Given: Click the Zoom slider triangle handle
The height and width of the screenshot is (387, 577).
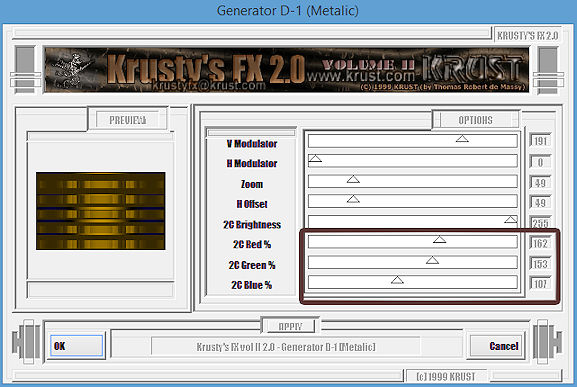Looking at the screenshot, I should coord(353,179).
